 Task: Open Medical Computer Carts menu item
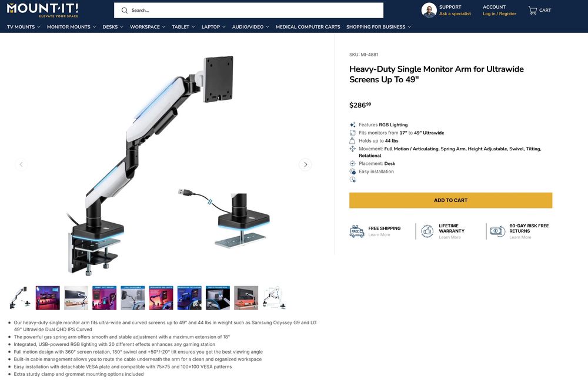coord(308,27)
